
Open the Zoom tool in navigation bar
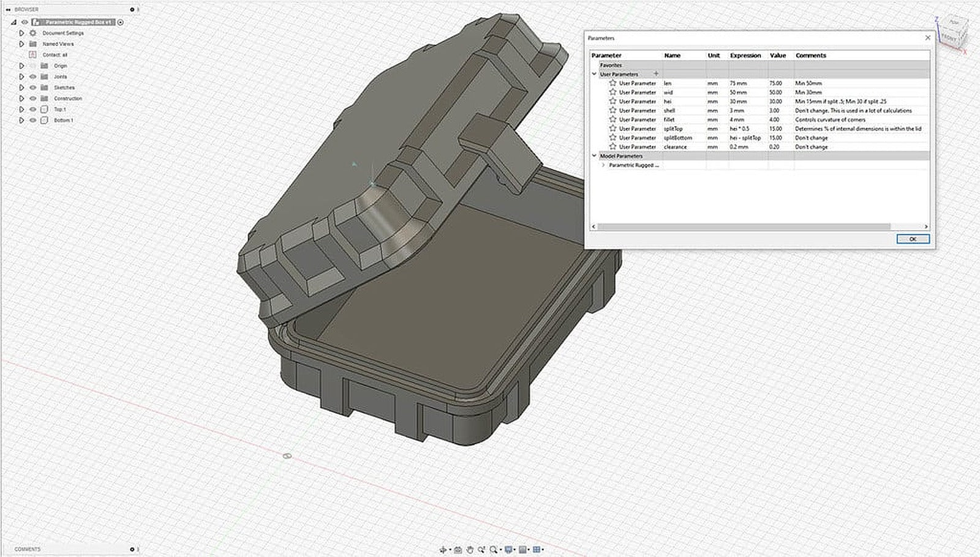[494, 548]
